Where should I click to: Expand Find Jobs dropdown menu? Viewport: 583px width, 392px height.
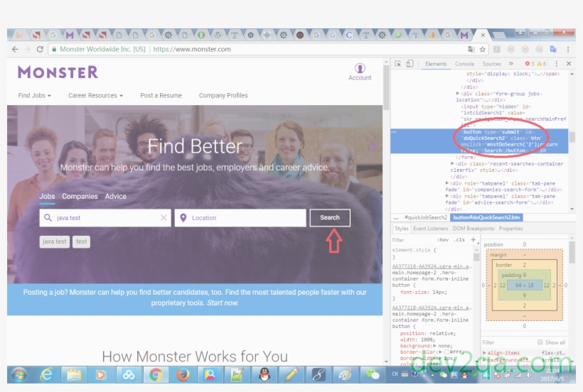tap(35, 95)
